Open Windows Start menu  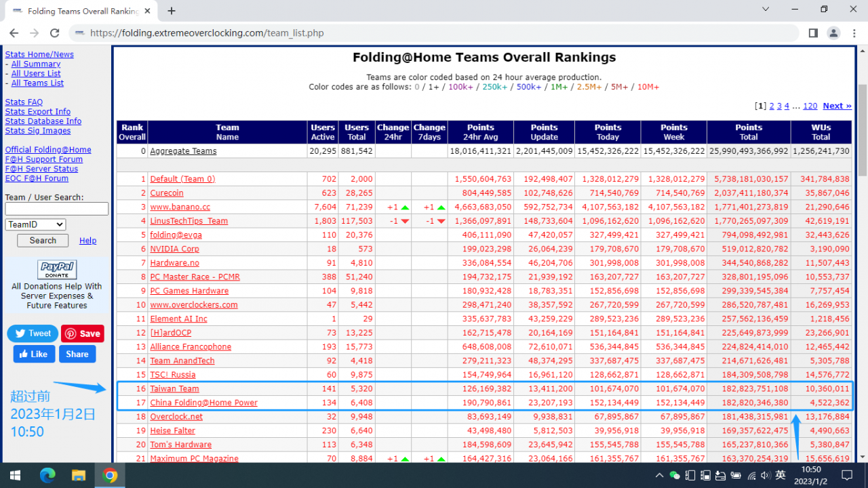[x=15, y=475]
